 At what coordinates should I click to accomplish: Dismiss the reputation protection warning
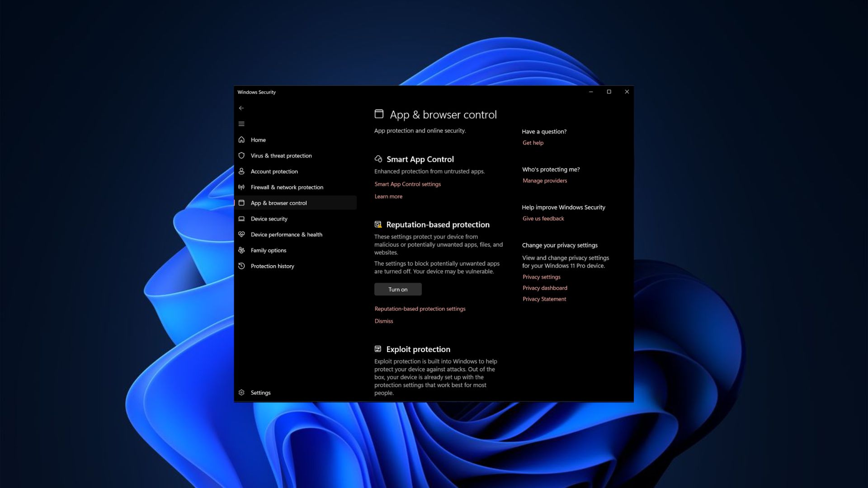(384, 321)
